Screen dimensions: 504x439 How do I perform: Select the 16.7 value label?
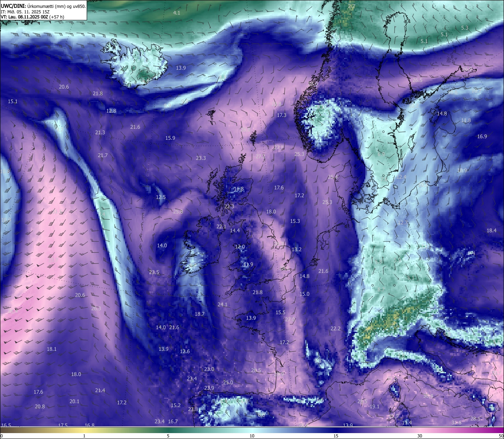coord(173,422)
